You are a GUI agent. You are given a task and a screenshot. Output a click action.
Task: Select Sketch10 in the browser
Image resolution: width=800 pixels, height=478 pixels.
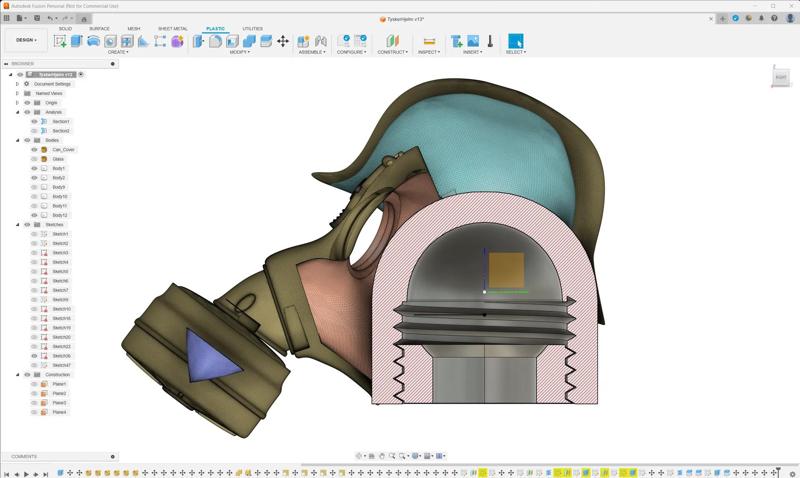click(61, 309)
